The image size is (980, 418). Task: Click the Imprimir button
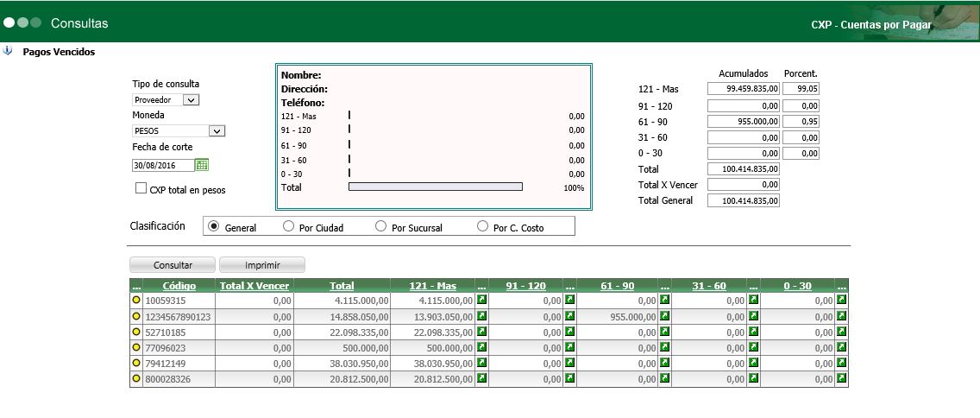pyautogui.click(x=262, y=265)
